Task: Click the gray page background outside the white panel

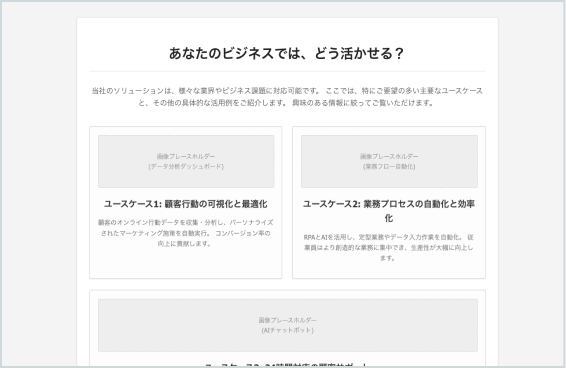Action: pos(39,181)
